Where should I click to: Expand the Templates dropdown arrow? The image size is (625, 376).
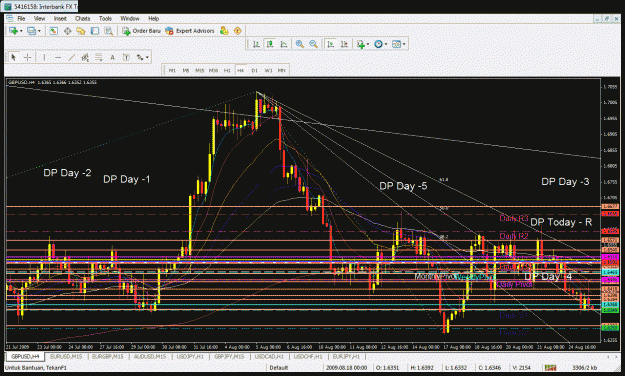404,44
